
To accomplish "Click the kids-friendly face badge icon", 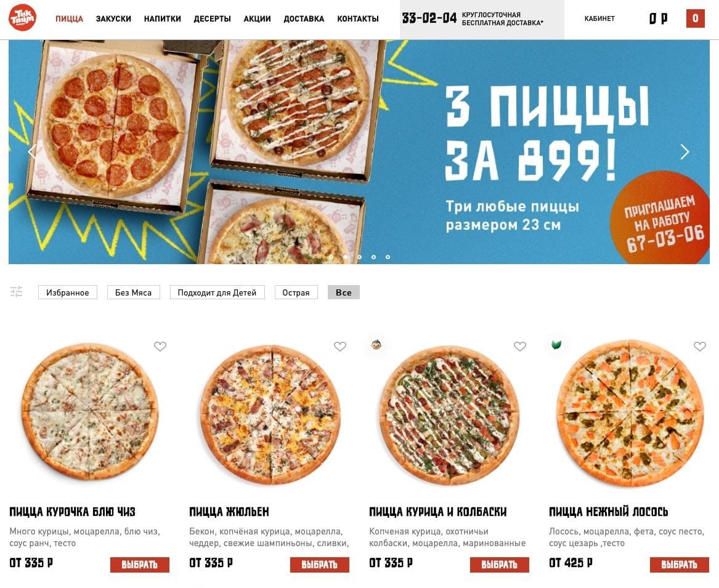I will 376,345.
